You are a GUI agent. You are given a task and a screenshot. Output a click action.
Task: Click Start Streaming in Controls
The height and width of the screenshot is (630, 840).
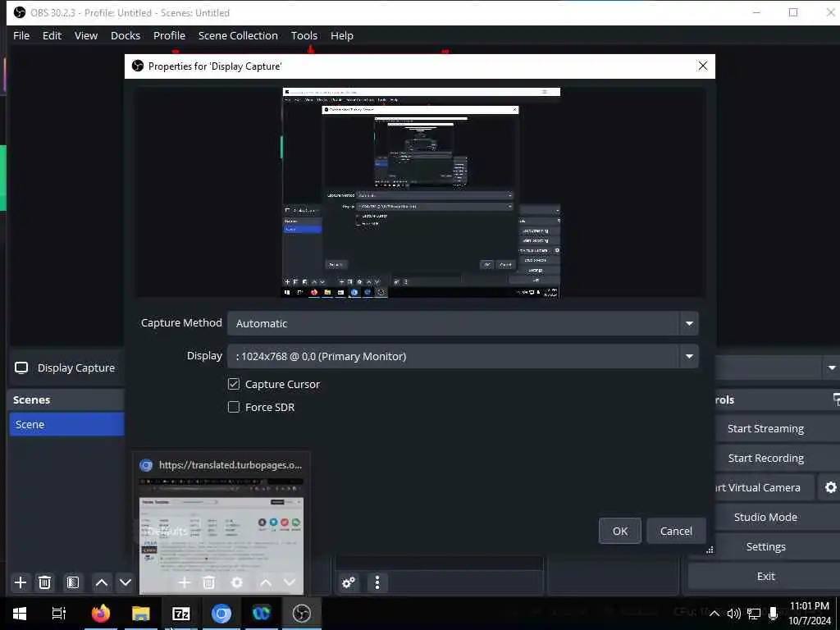(765, 428)
